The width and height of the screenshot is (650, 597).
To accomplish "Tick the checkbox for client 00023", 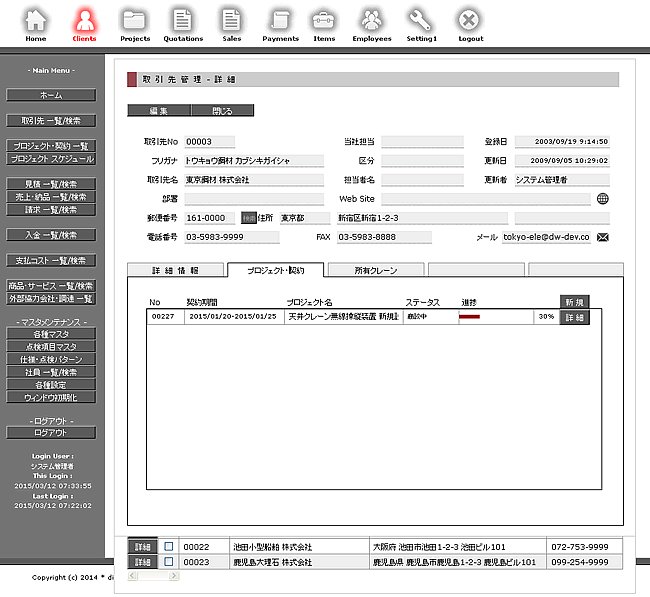I will [169, 562].
